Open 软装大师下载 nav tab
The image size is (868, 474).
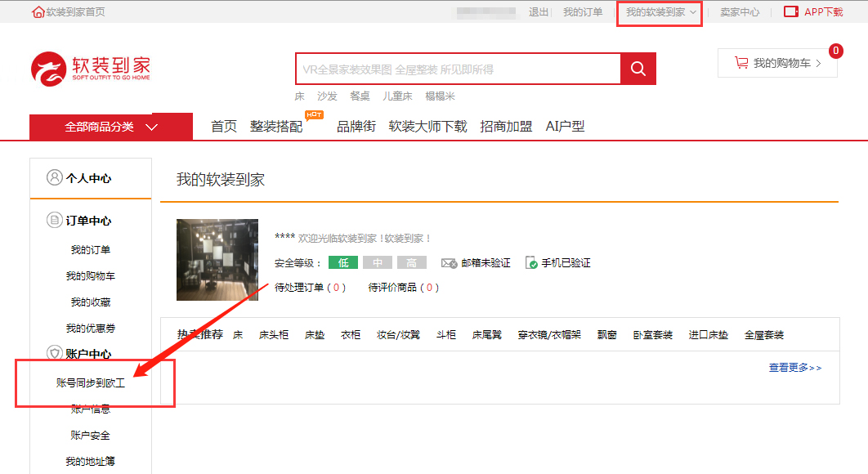[x=428, y=126]
